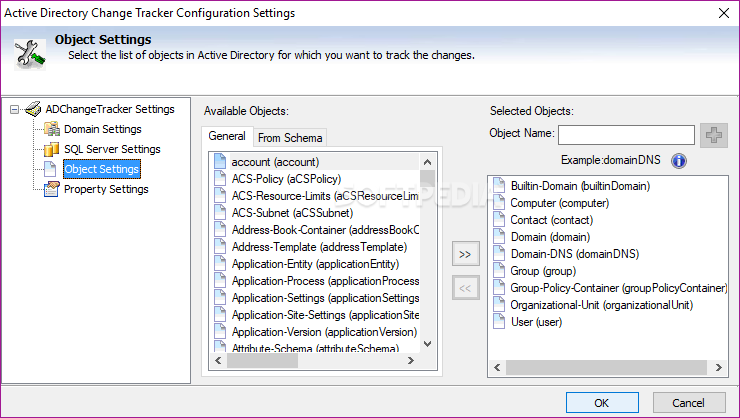This screenshot has height=418, width=740.
Task: Click the Application-Entity document icon
Action: point(220,263)
